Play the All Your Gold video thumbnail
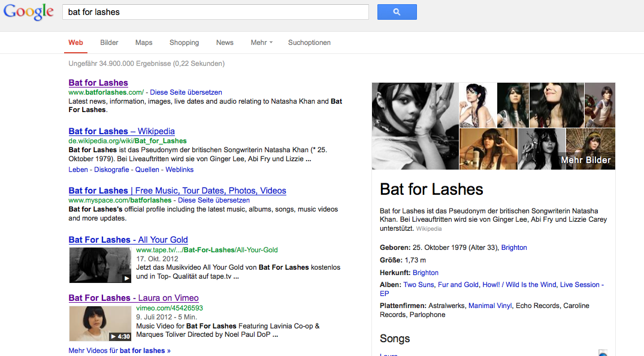Image resolution: width=644 pixels, height=356 pixels. pyautogui.click(x=100, y=265)
